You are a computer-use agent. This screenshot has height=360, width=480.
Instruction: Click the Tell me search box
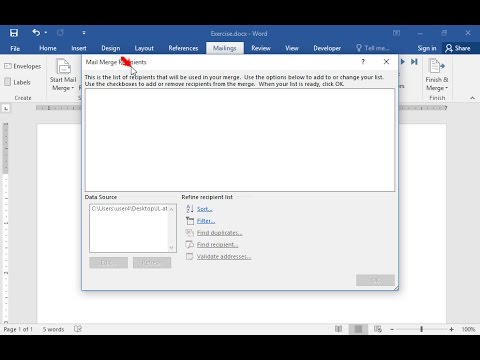(x=373, y=48)
